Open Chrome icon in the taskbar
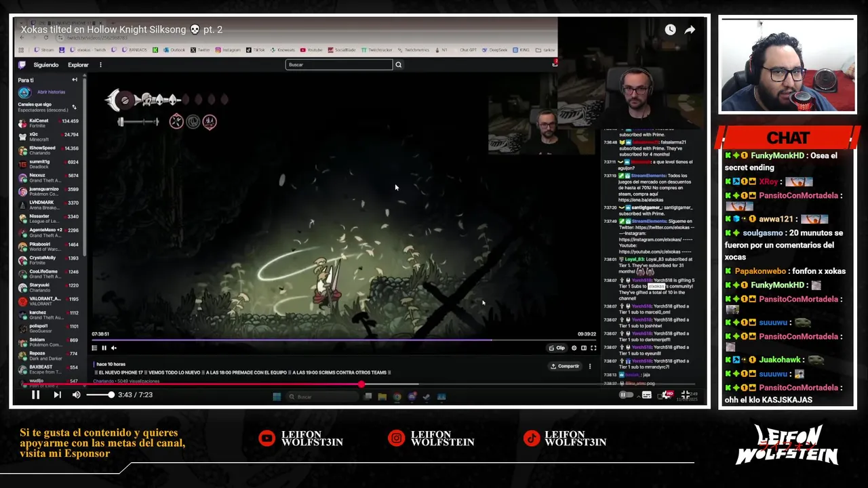 point(397,396)
